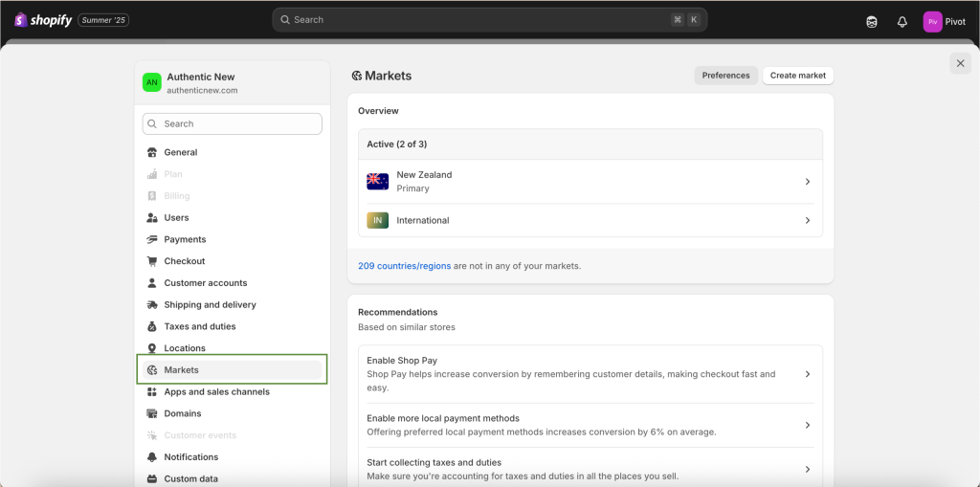Click the Domains icon
980x487 pixels.
coord(152,414)
